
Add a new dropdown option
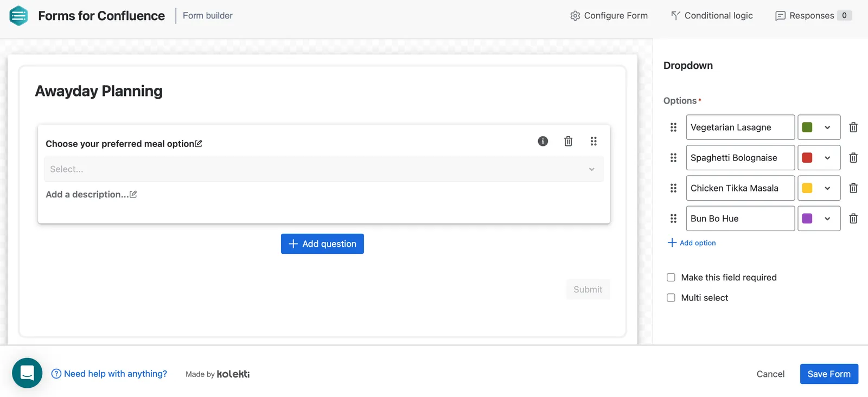point(692,243)
